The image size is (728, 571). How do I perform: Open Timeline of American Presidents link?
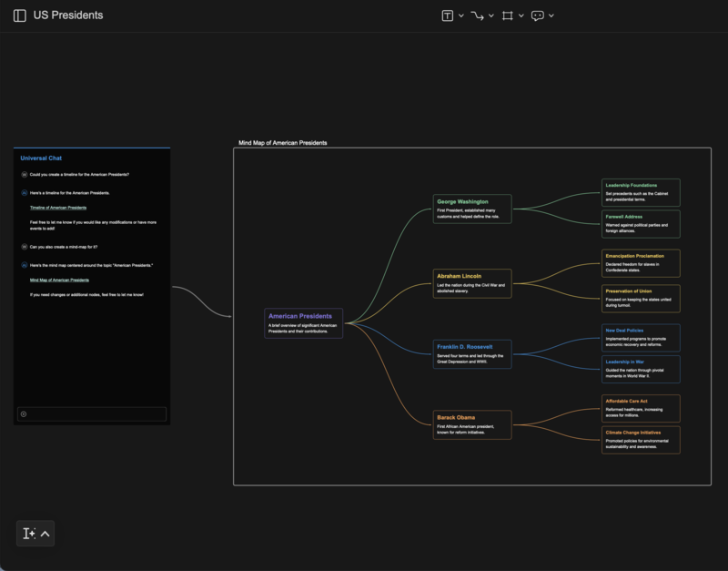point(57,208)
